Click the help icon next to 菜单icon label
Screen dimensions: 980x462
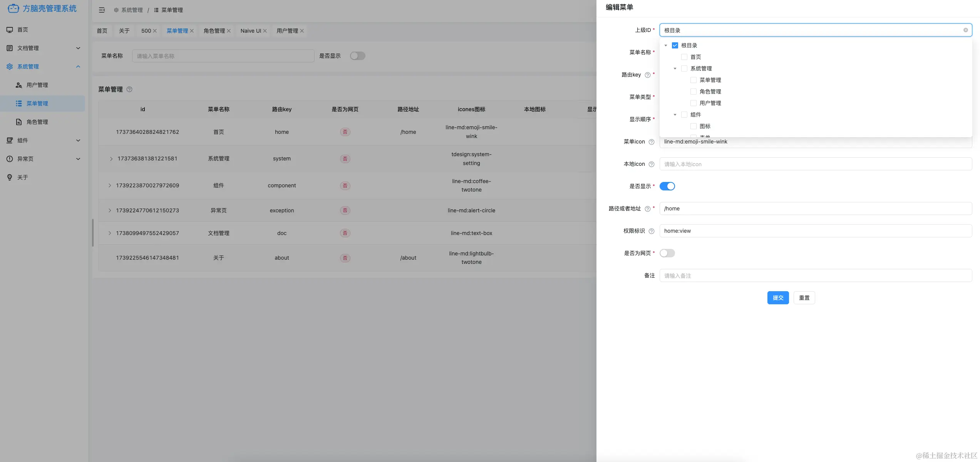[652, 142]
